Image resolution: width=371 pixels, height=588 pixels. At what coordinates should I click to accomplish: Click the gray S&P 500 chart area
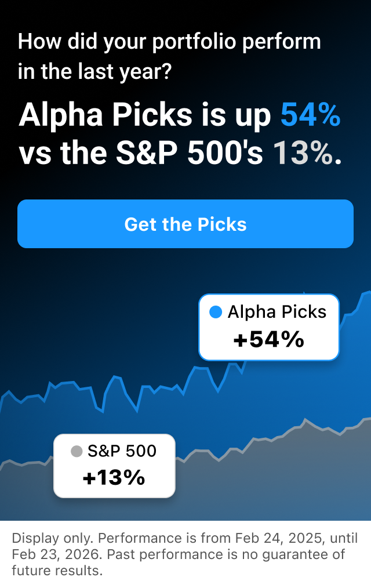261,481
